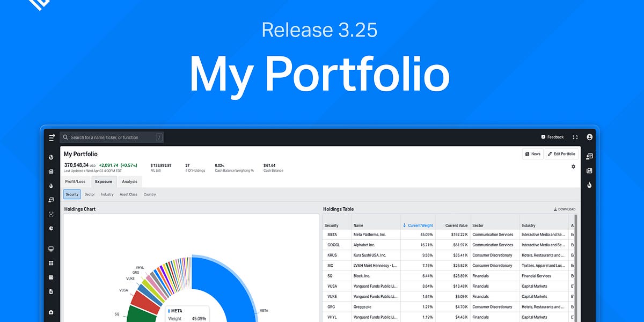Select the Sector exposure filter
This screenshot has height=322, width=644.
90,194
